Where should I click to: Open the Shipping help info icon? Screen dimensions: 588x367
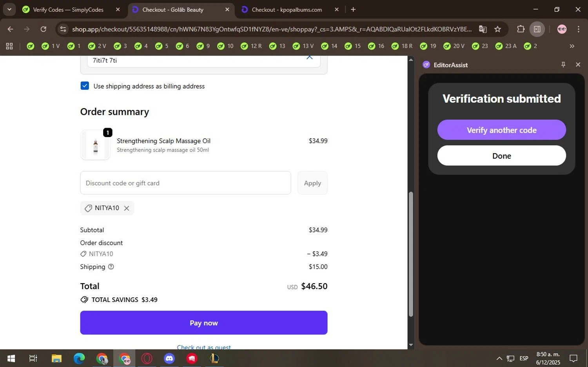coord(111,267)
